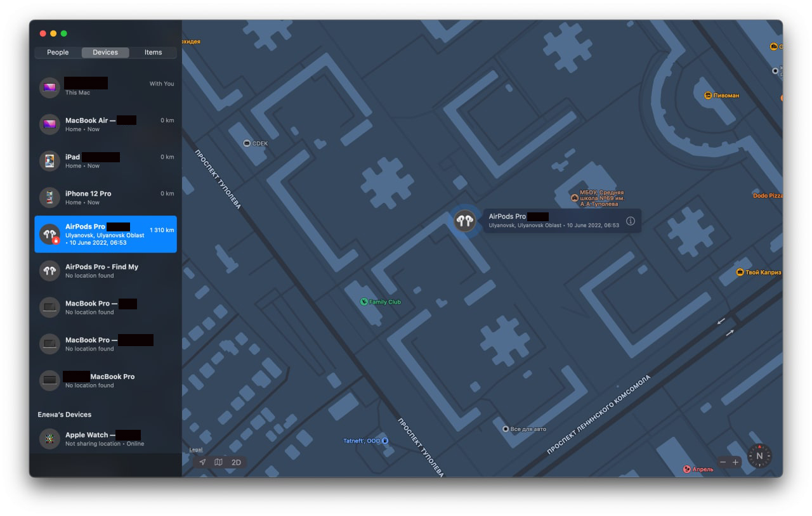Open the map style options icon

click(218, 462)
